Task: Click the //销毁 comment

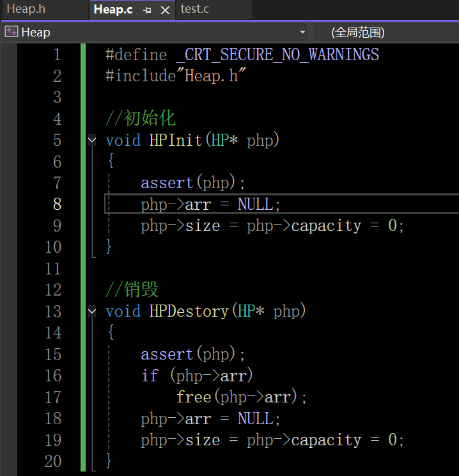Action: coord(132,290)
